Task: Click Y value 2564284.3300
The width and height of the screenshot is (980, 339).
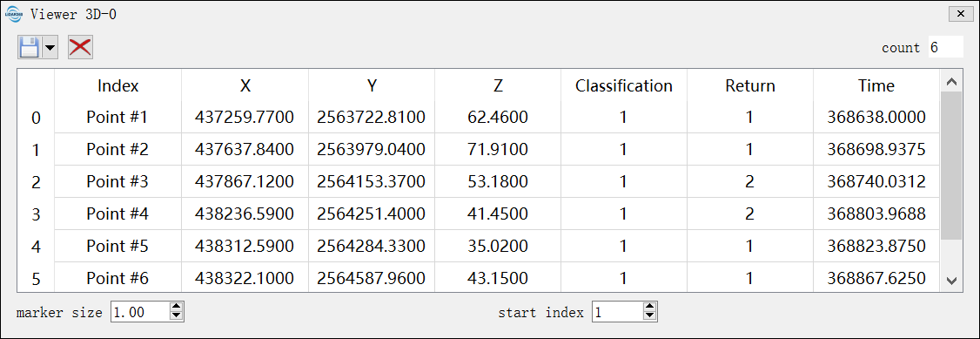Action: pyautogui.click(x=372, y=247)
